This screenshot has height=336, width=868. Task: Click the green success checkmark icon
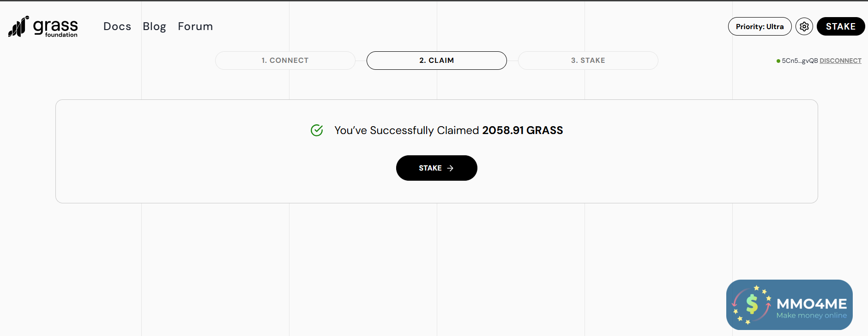point(317,130)
